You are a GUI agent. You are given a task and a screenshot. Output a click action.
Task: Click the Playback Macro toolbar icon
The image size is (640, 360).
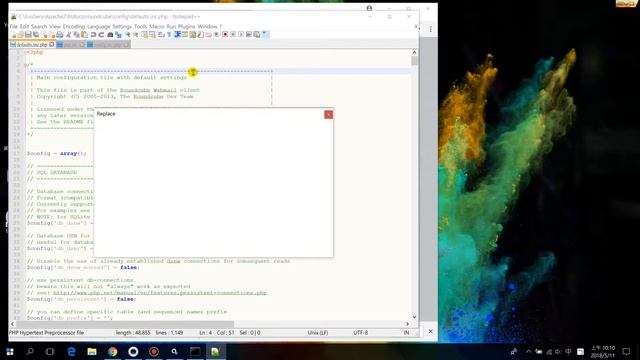click(x=241, y=35)
